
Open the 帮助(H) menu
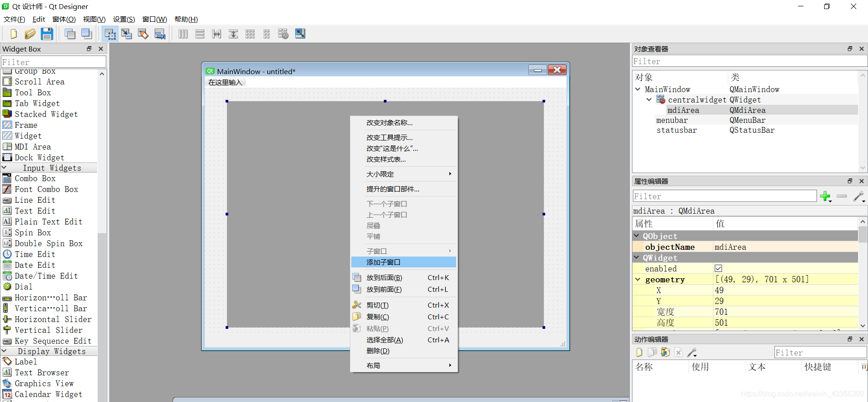186,19
